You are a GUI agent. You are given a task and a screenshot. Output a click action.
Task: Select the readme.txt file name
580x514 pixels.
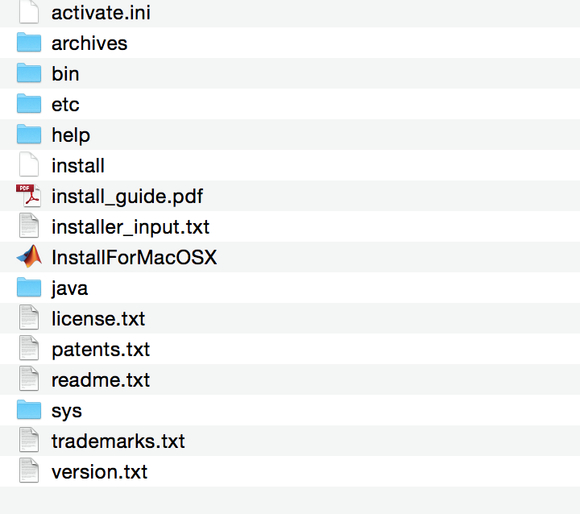click(x=101, y=380)
